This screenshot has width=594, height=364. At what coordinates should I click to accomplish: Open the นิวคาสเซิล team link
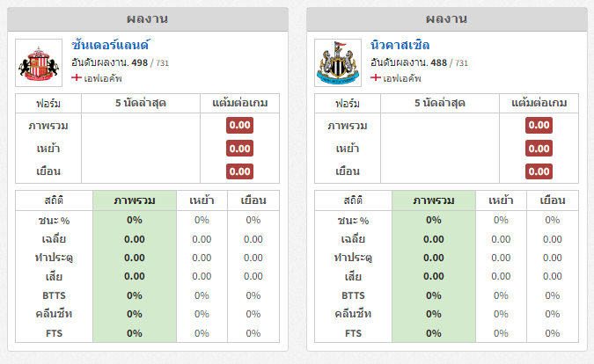400,45
